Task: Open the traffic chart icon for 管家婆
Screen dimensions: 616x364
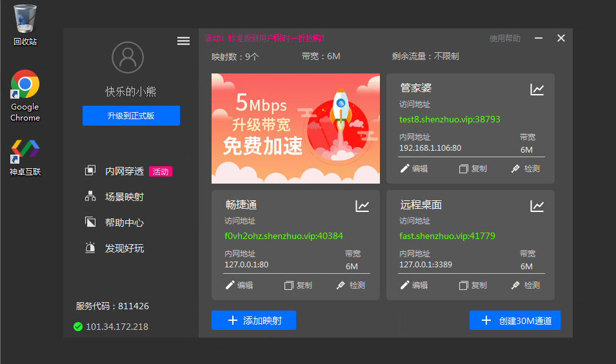Action: click(537, 90)
